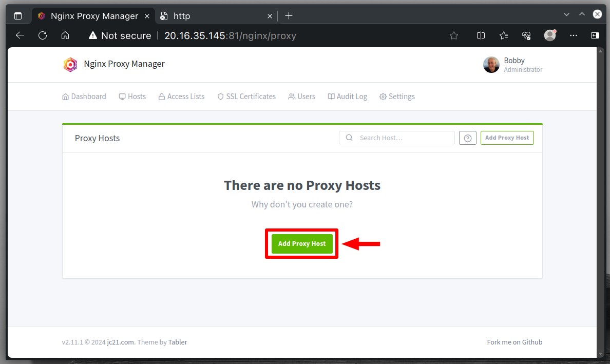
Task: Go to browser home icon
Action: (65, 35)
